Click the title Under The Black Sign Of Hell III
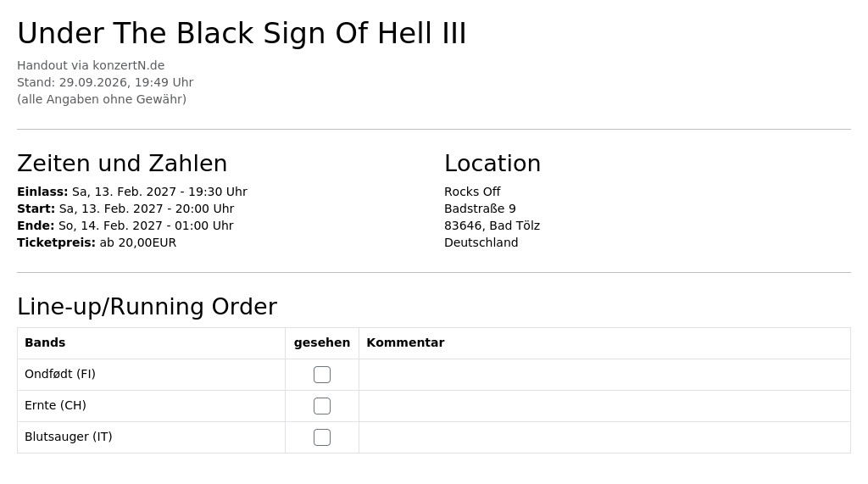This screenshot has width=868, height=484. tap(242, 33)
